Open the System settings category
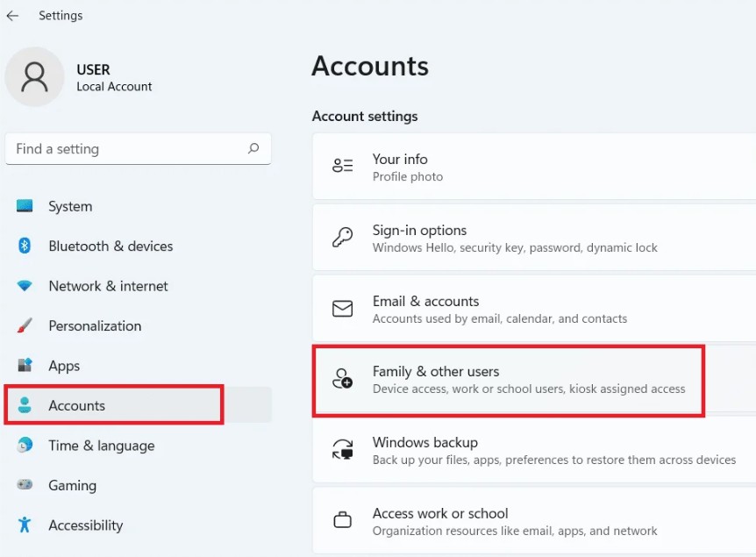This screenshot has width=756, height=557. coord(70,207)
